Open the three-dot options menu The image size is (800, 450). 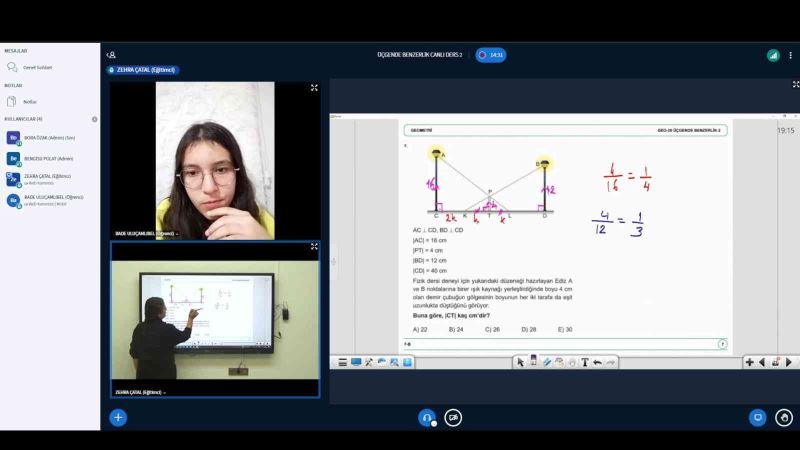(x=790, y=55)
